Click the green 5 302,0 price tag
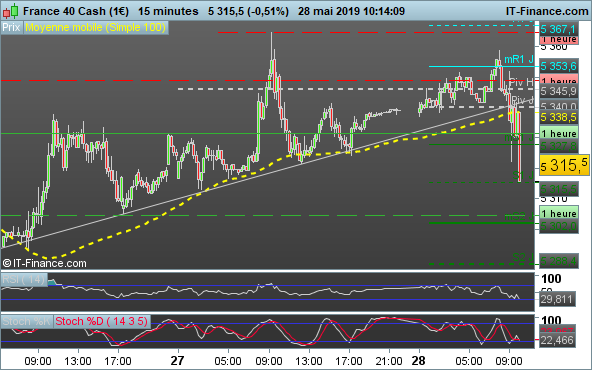Image resolution: width=592 pixels, height=370 pixels. (x=558, y=226)
